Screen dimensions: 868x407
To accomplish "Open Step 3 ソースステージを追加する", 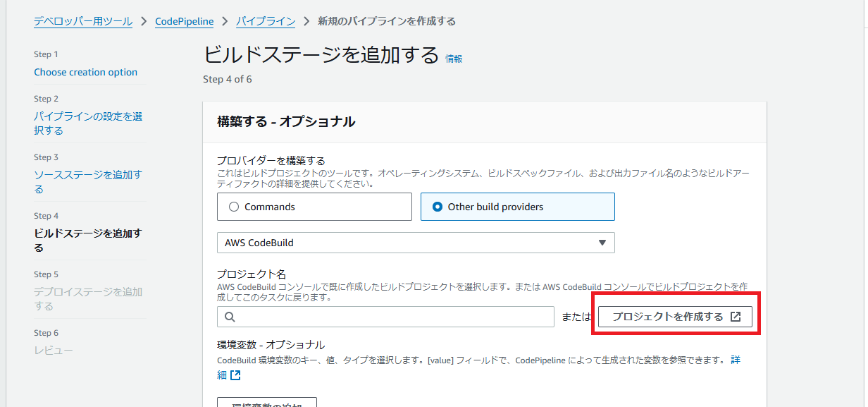I will [x=88, y=182].
